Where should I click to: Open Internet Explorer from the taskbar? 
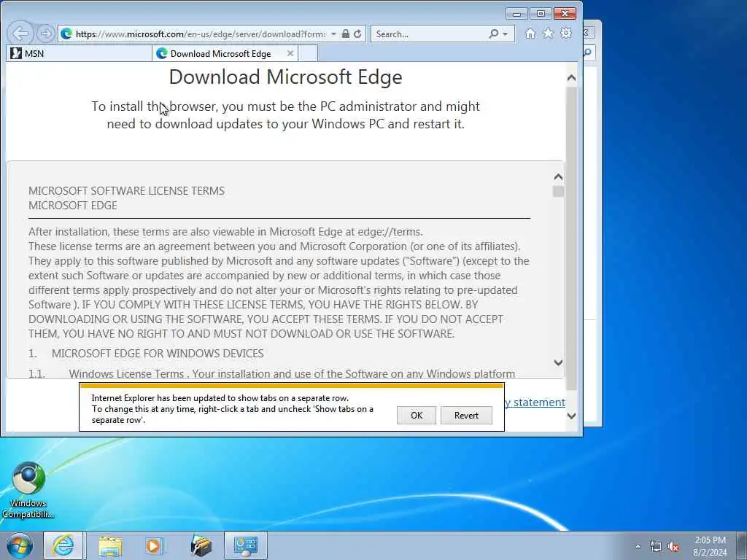[63, 545]
